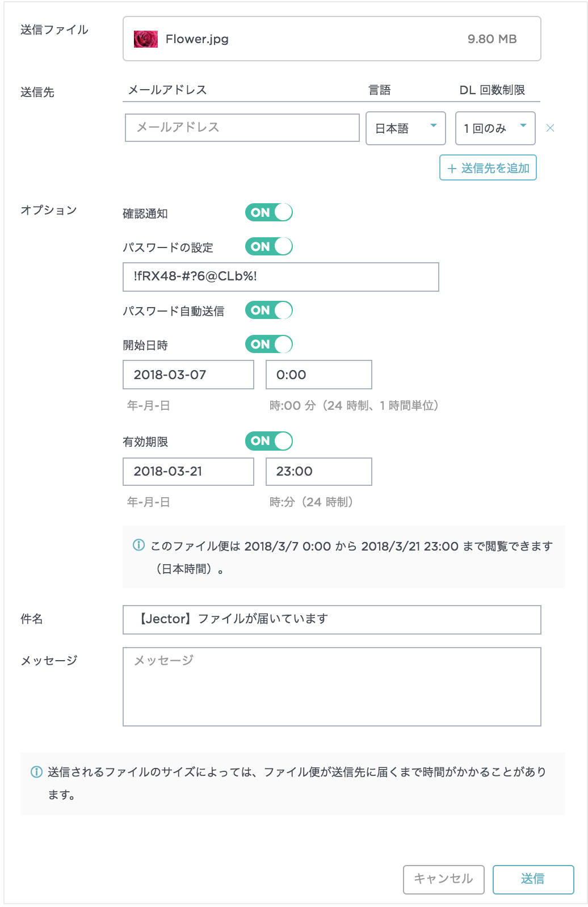Viewport: 588px width, 907px height.
Task: Remove the recipient row with the X icon
Action: click(550, 128)
